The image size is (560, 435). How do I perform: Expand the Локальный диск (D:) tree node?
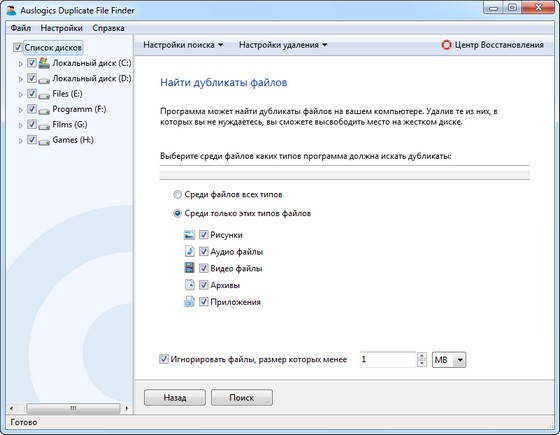[x=20, y=79]
